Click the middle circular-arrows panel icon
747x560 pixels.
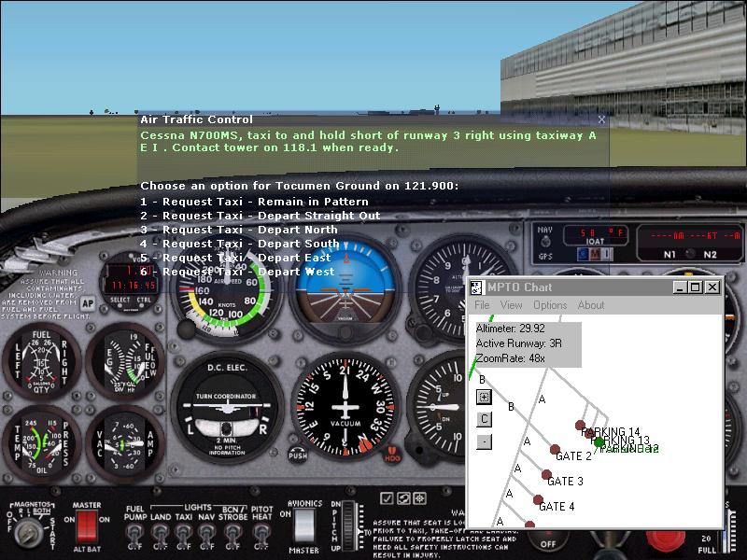[x=403, y=498]
